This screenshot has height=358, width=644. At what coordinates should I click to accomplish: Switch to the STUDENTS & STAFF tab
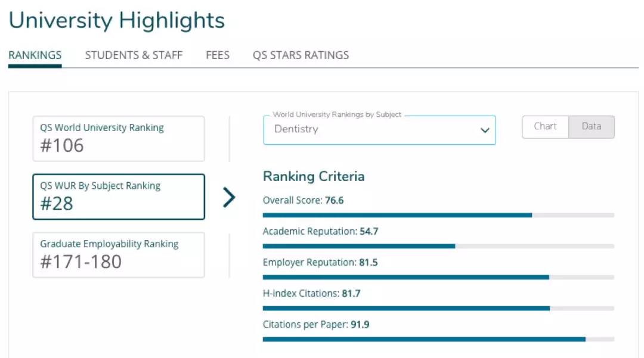134,55
